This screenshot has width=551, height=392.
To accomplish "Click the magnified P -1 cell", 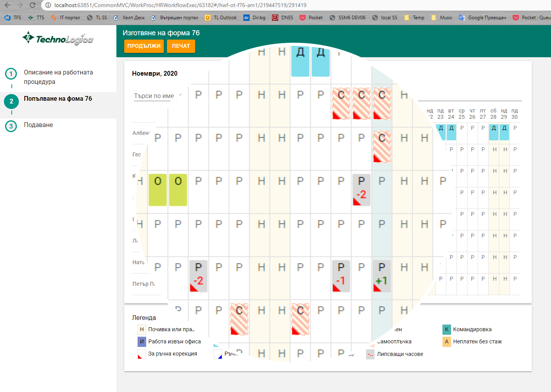I will click(x=341, y=276).
